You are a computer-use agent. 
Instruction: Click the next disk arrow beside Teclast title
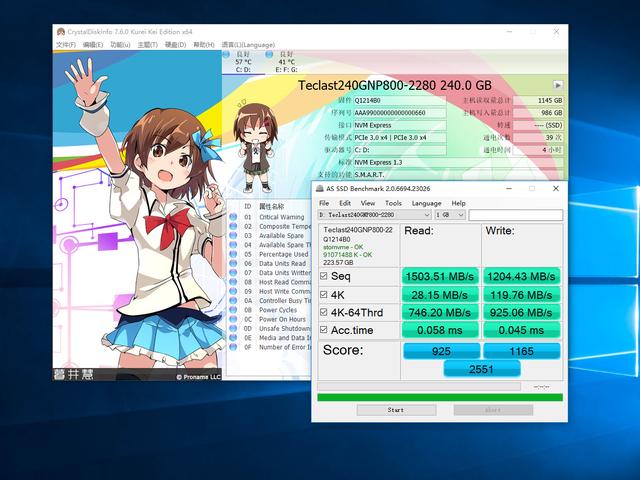pyautogui.click(x=558, y=86)
